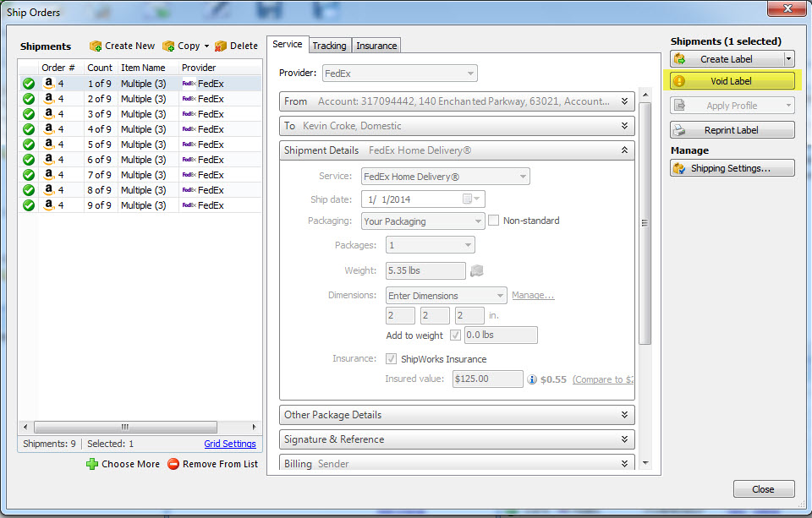Viewport: 812px width, 518px height.
Task: Click the Weight field 5.35 lbs
Action: [425, 270]
